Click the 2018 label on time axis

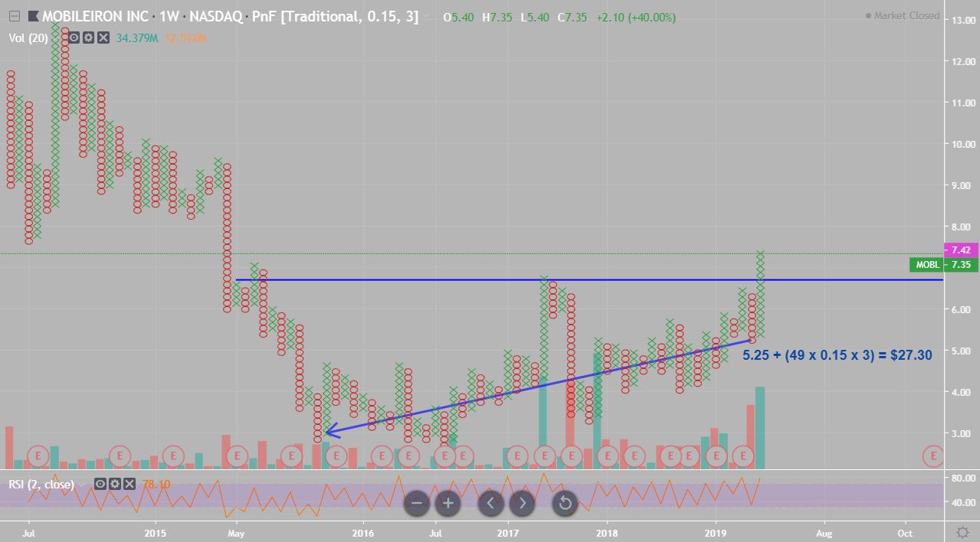tap(607, 532)
